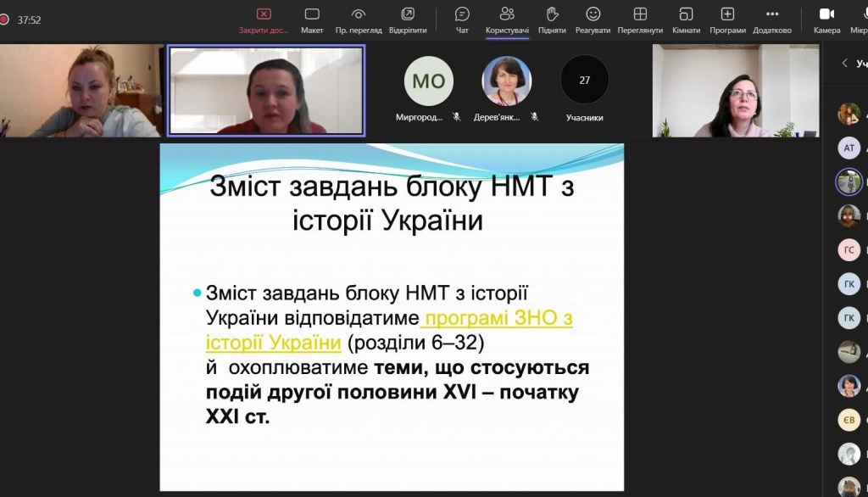Open the Чат panel
The image size is (868, 497).
[x=462, y=20]
